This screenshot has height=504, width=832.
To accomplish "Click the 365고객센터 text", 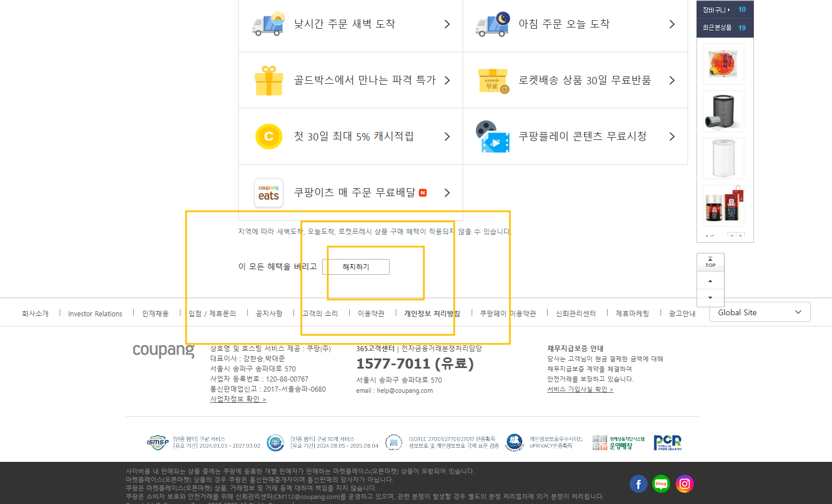I will pyautogui.click(x=376, y=348).
